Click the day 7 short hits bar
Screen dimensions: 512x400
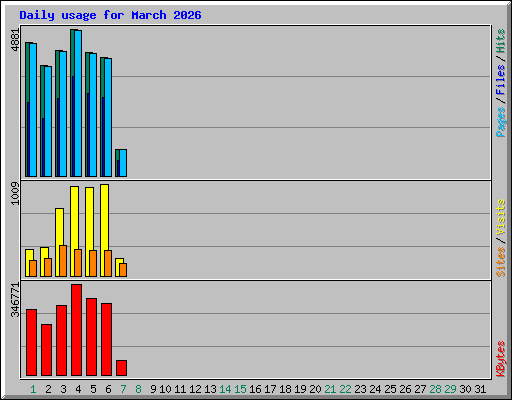point(123,163)
